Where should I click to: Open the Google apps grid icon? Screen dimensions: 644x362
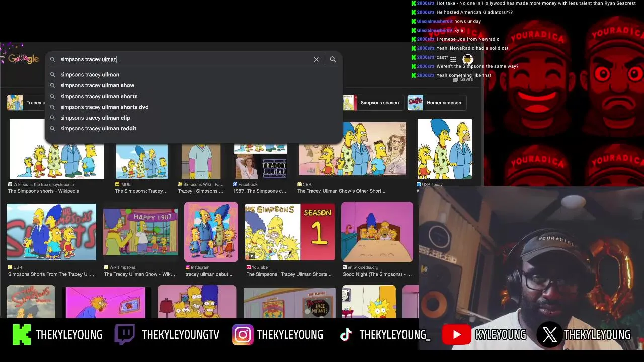tap(453, 59)
